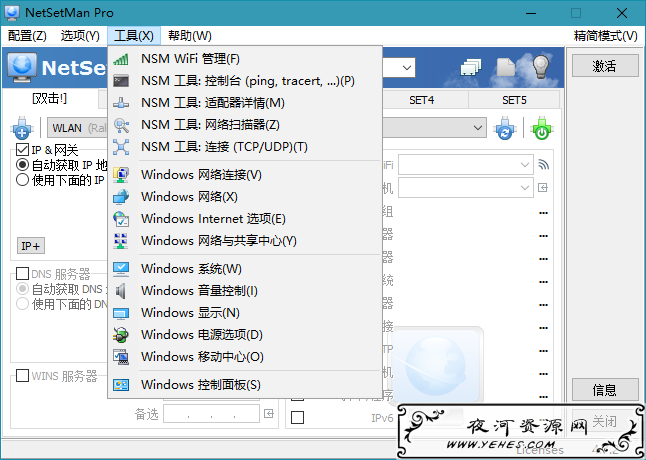Viewport: 646px width, 460px height.
Task: Click the WiFi signal icon beside NSM WiFi 管理
Action: tap(121, 59)
